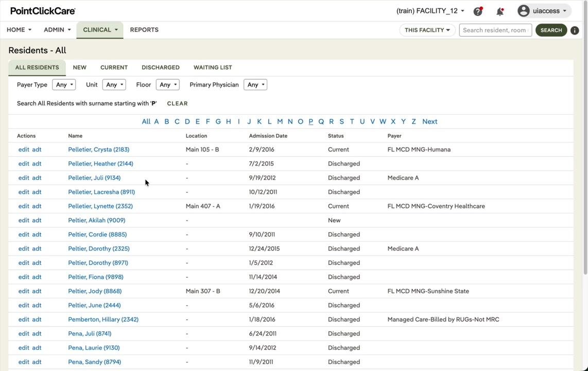Switch to the ALL RESIDENTS tab
The height and width of the screenshot is (371, 588).
[x=37, y=68]
